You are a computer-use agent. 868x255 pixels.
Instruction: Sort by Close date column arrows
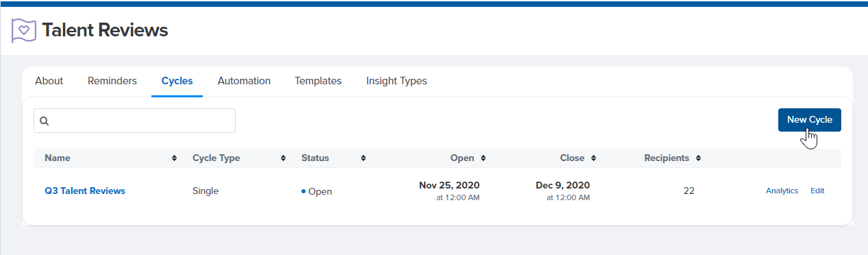click(x=593, y=158)
